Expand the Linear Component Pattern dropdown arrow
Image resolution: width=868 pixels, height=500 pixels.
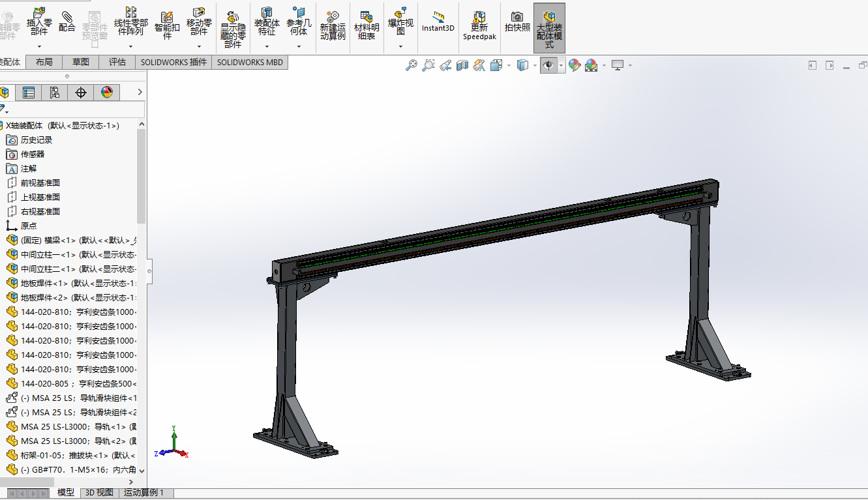pyautogui.click(x=131, y=46)
